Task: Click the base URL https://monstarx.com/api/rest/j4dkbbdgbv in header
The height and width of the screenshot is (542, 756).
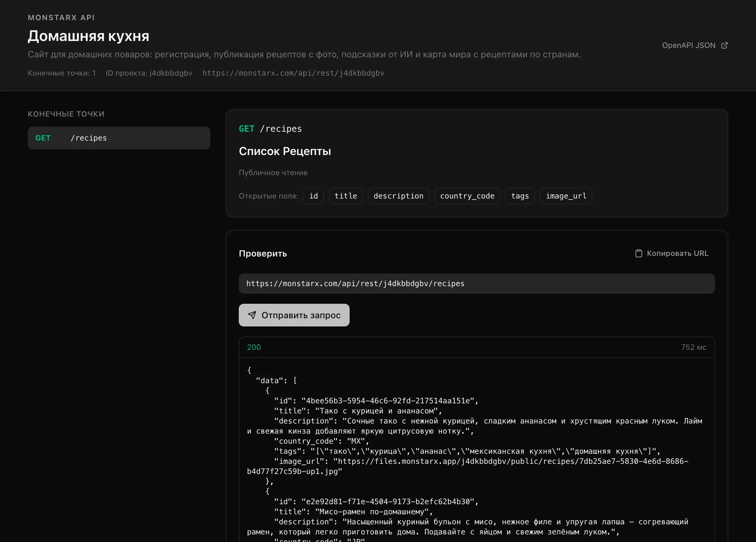Action: point(293,73)
